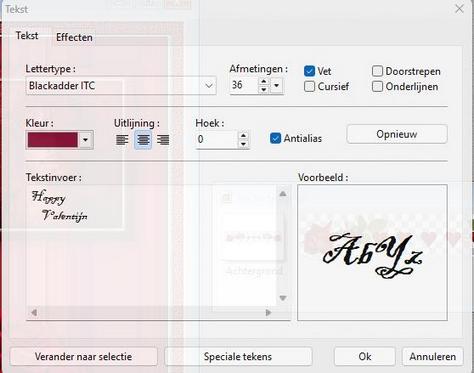Select center text alignment icon
The height and width of the screenshot is (373, 474).
(143, 140)
